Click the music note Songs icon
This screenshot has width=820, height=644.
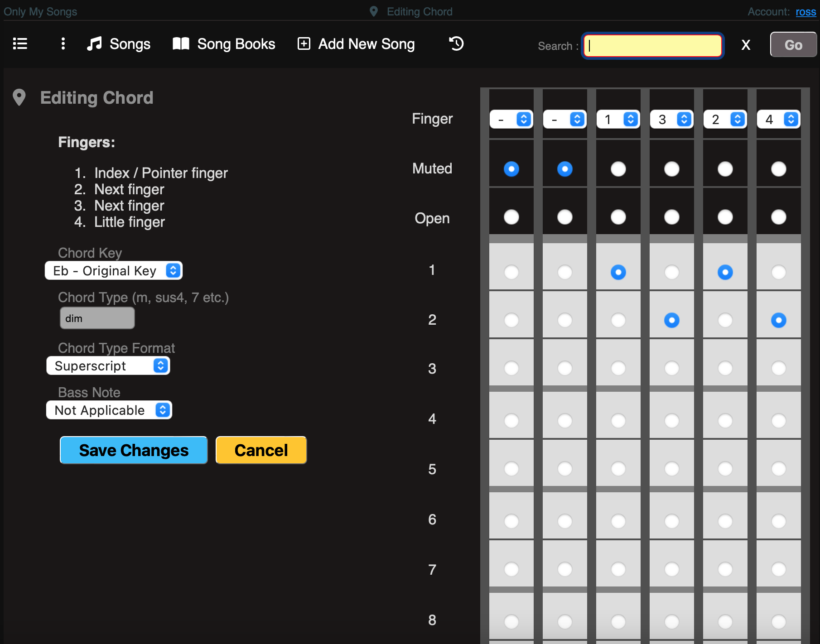coord(94,44)
